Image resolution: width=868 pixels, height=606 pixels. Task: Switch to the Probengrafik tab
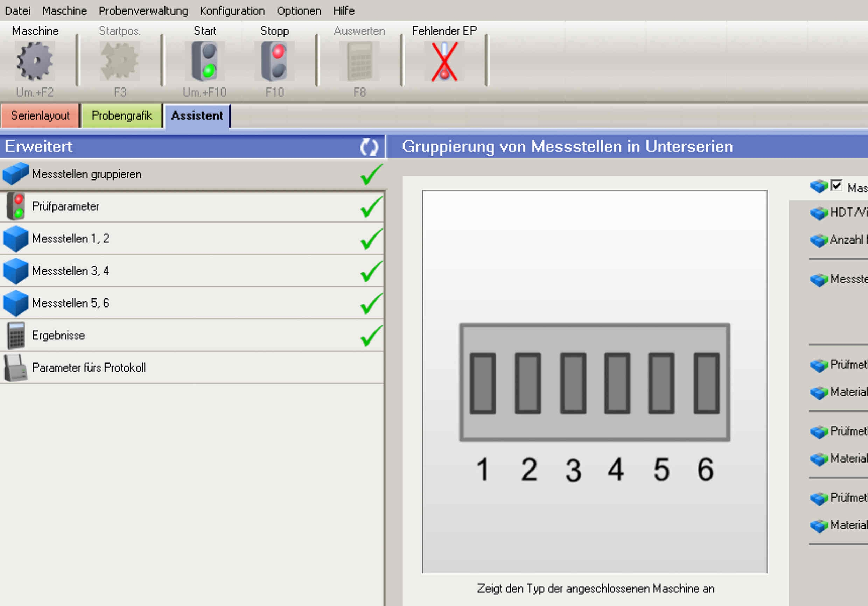[x=122, y=115]
